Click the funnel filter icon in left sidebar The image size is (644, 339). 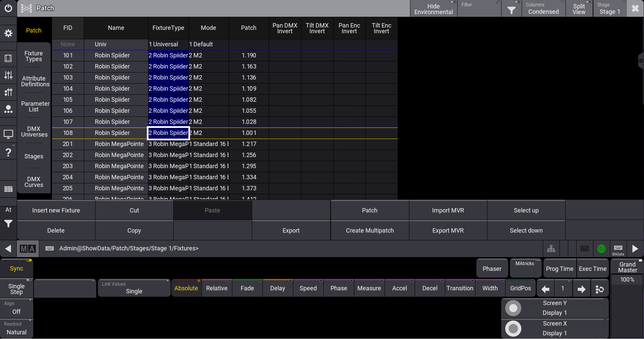coord(8,224)
